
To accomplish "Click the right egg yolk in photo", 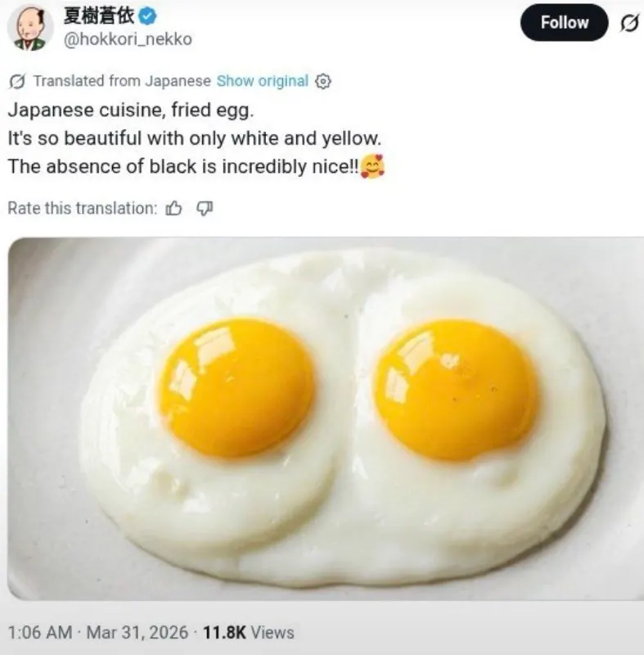I will pyautogui.click(x=456, y=390).
